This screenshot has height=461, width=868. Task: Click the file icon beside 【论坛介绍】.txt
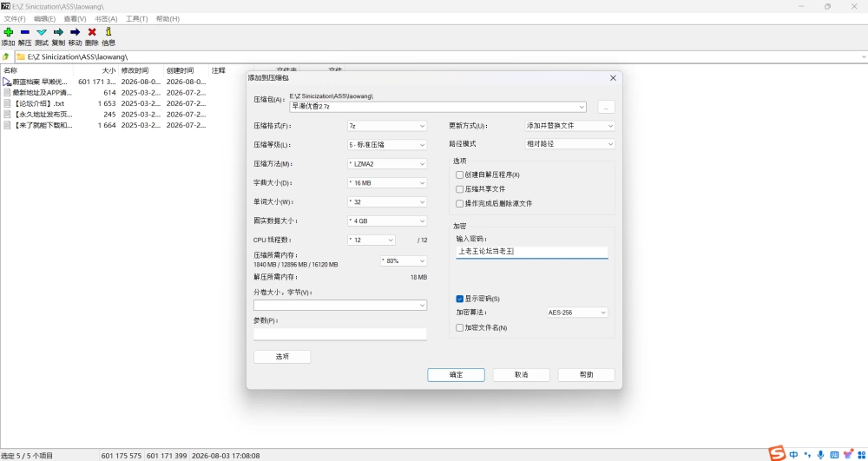click(x=7, y=103)
